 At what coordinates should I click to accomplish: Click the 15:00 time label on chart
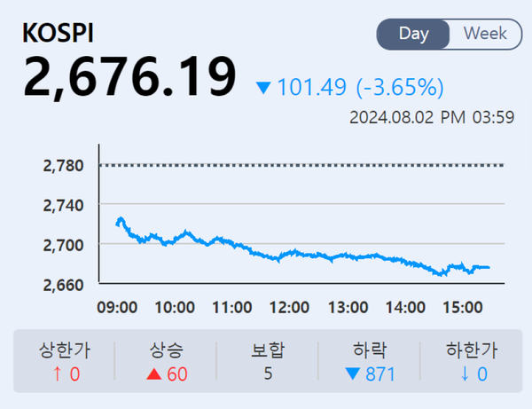click(461, 308)
